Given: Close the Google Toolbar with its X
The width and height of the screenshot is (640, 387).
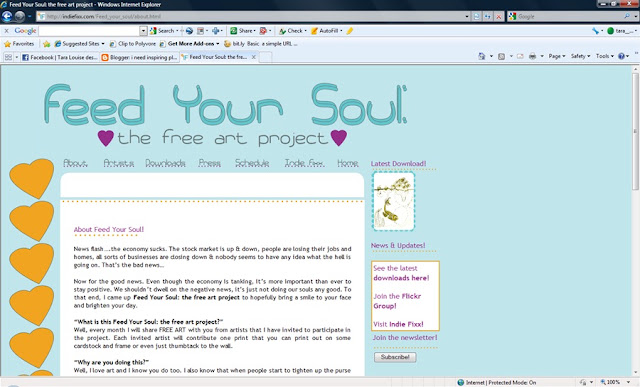Looking at the screenshot, I should (6, 31).
